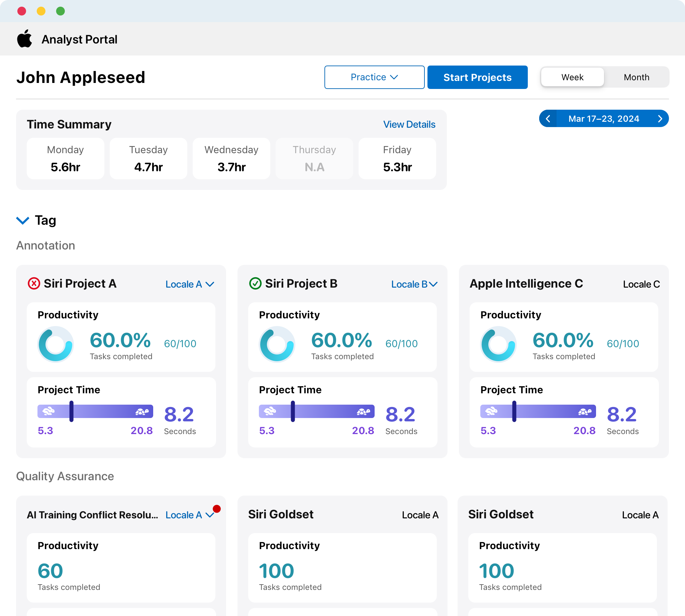Click the John Appleseed name heading
The image size is (685, 616).
click(81, 78)
